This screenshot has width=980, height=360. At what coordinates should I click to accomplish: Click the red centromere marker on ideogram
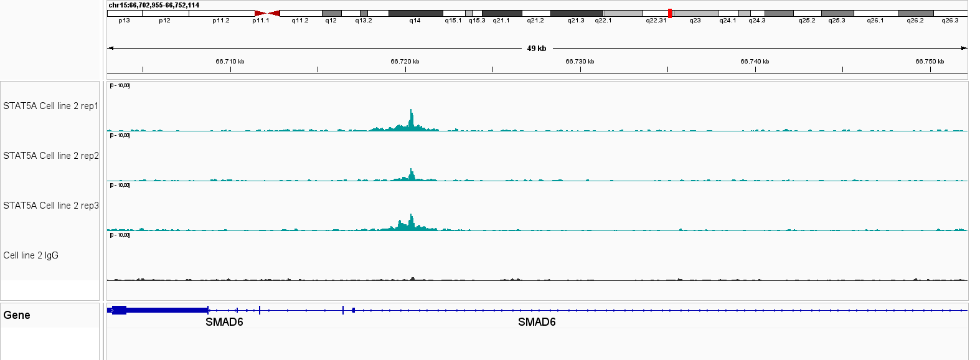(267, 13)
